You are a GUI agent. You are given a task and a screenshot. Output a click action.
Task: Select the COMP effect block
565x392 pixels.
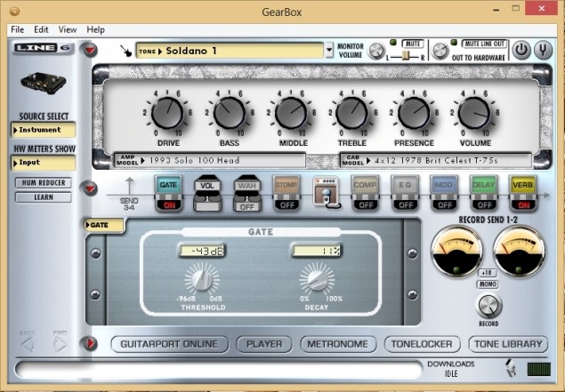coord(365,185)
